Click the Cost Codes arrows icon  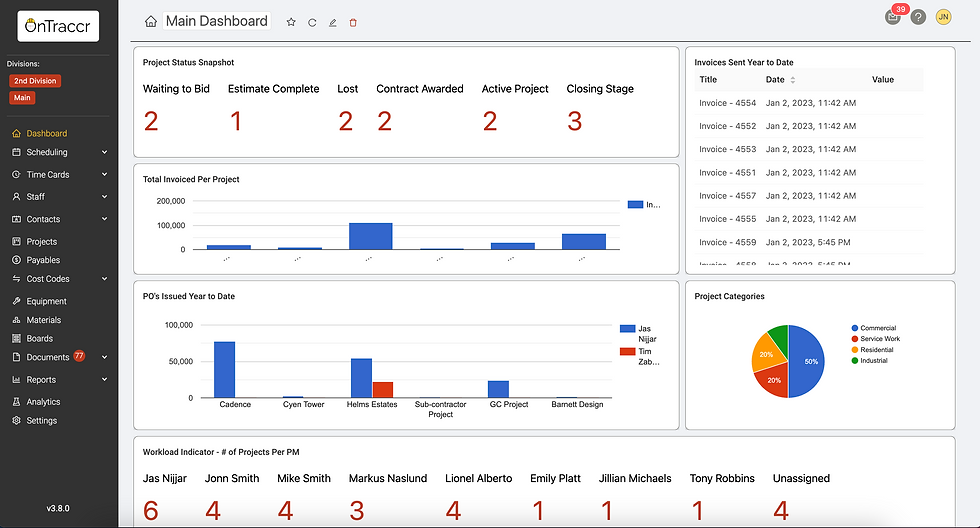[x=16, y=279]
